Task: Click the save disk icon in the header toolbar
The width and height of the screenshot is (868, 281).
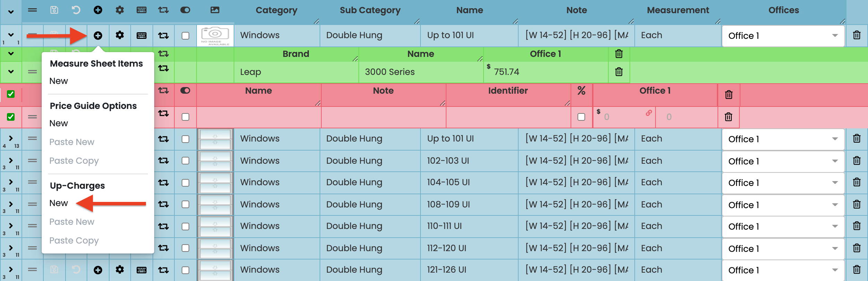Action: 54,10
